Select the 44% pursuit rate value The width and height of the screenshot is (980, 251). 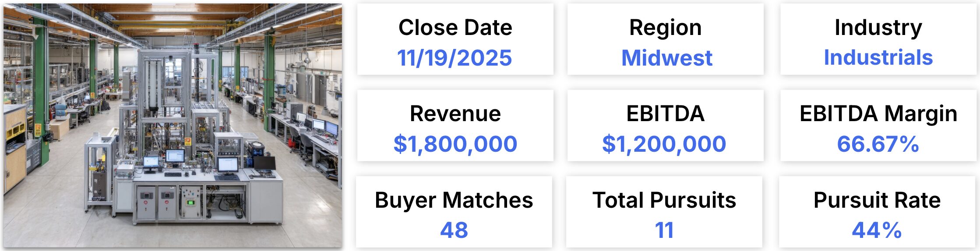pos(877,230)
